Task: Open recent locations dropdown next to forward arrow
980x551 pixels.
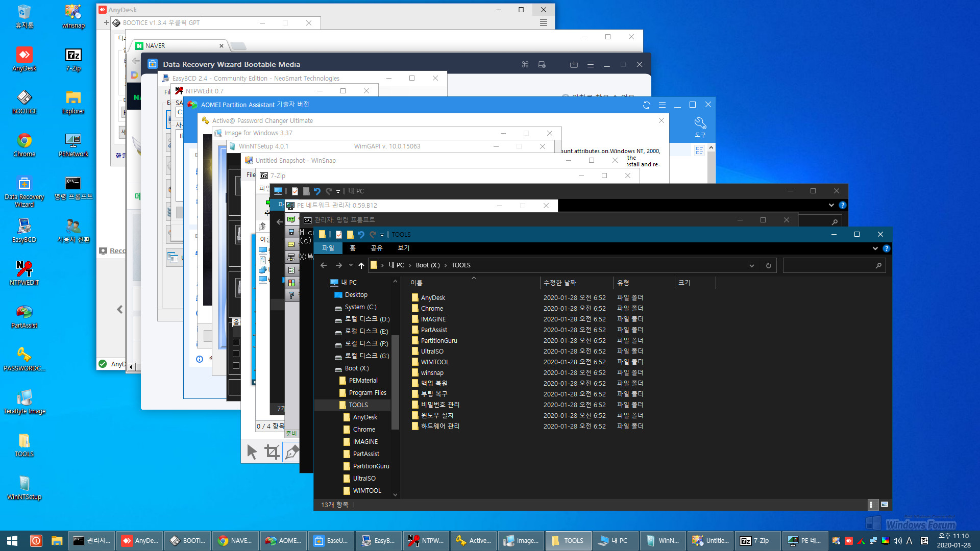Action: click(x=351, y=265)
